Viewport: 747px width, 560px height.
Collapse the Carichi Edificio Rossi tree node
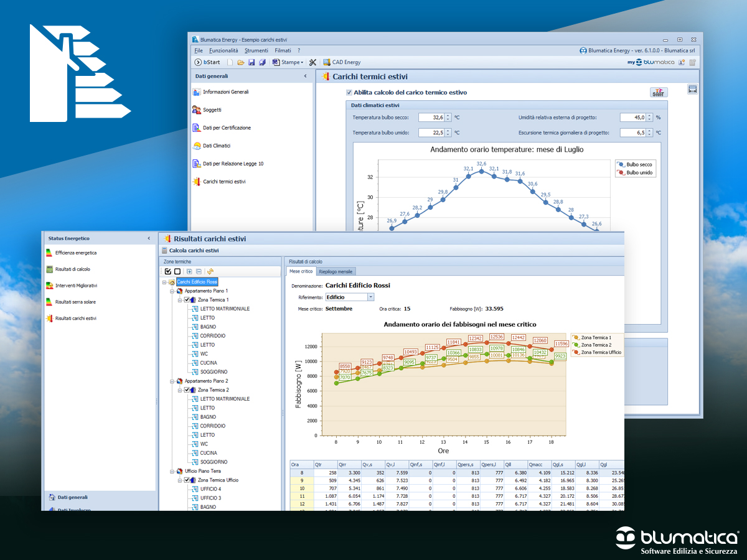(x=164, y=282)
